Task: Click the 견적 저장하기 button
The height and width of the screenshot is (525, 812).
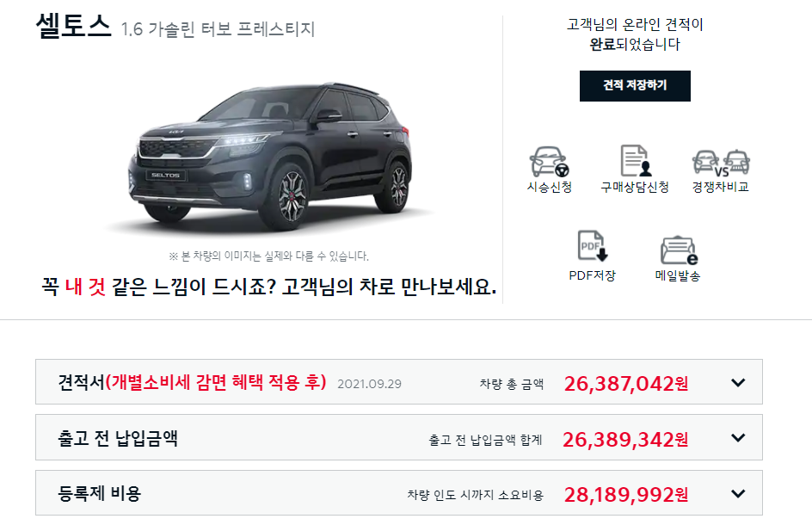Action: click(x=635, y=85)
